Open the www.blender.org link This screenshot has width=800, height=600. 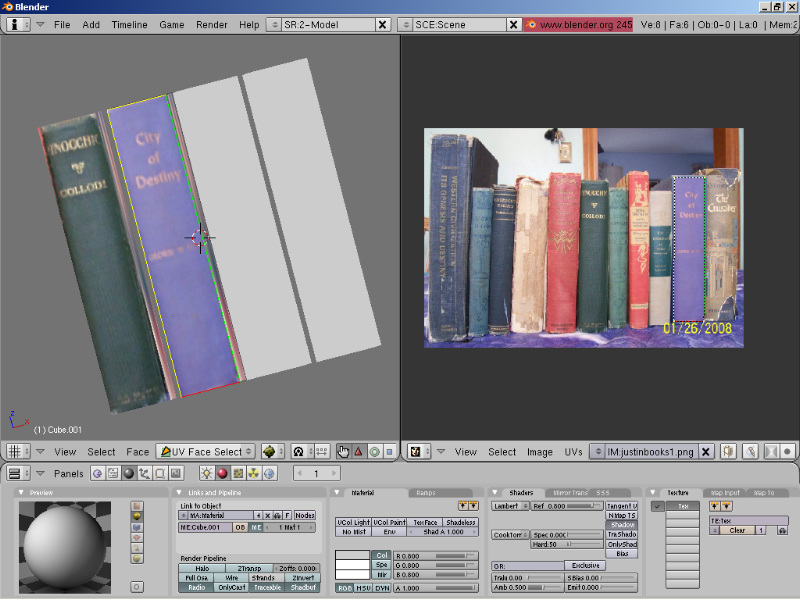[579, 24]
